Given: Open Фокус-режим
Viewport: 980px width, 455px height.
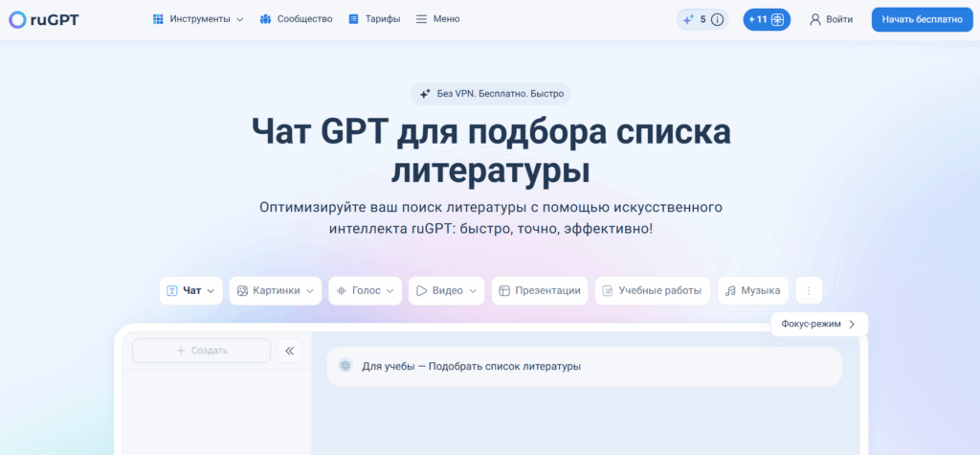Looking at the screenshot, I should [x=819, y=324].
